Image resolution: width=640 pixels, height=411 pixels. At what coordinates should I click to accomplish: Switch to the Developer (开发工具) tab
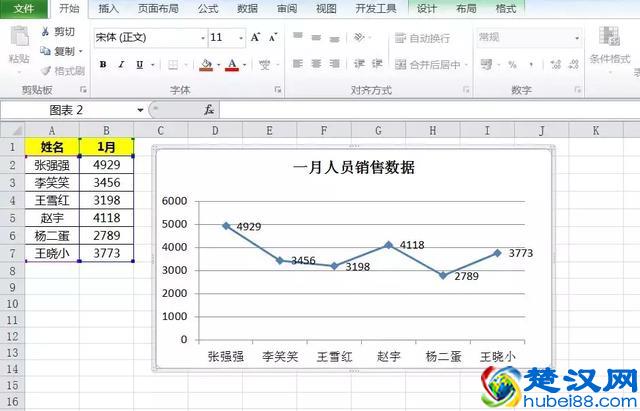(x=376, y=9)
